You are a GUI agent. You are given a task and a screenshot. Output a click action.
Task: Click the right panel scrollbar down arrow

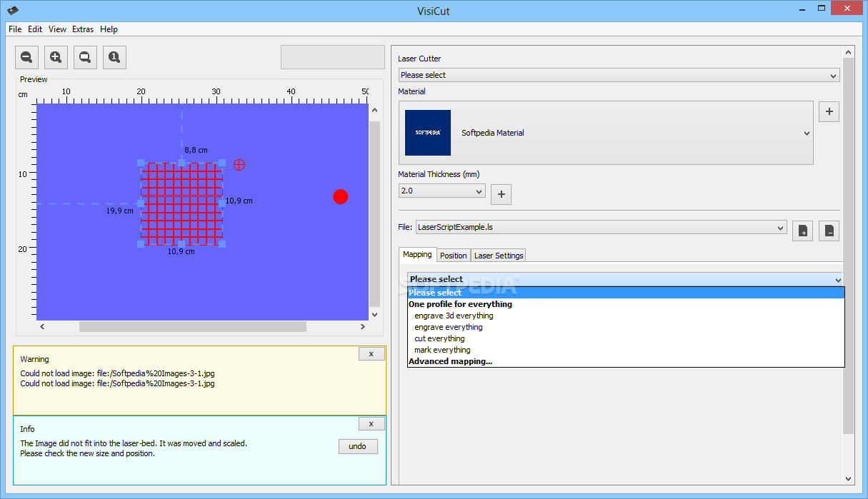[849, 478]
